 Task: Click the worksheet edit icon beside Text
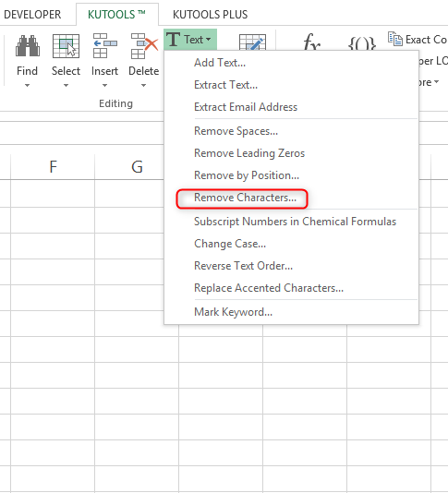[252, 42]
